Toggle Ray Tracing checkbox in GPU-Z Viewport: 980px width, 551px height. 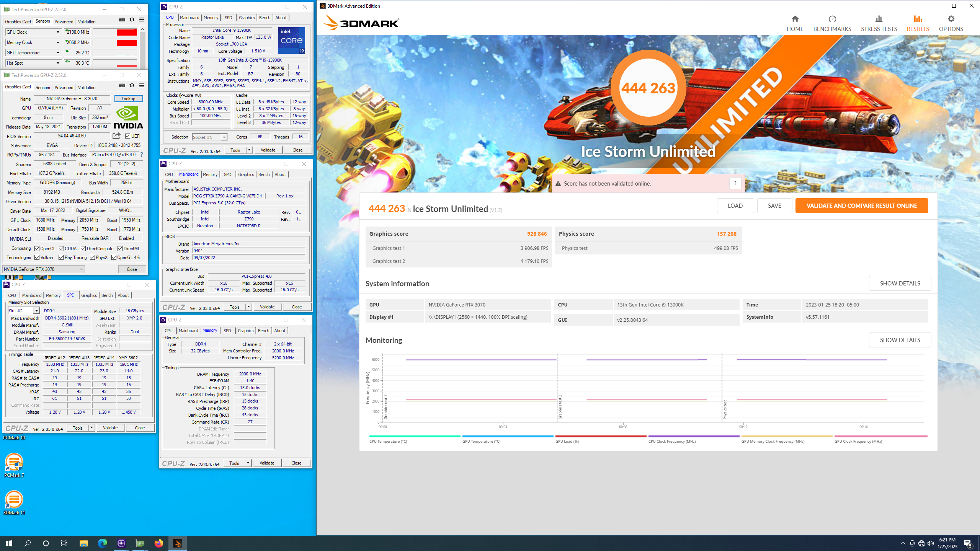pos(61,257)
